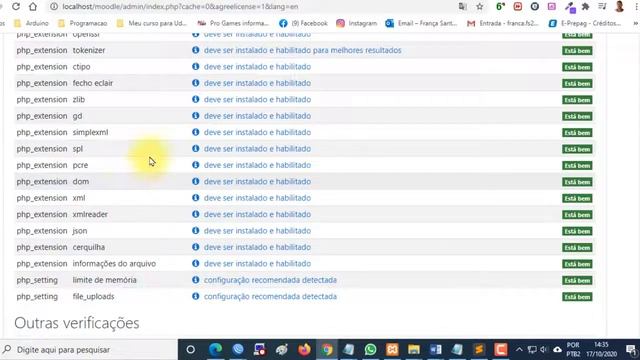Click 'Está bem' badge in the file_uploads row
The width and height of the screenshot is (640, 360).
pyautogui.click(x=577, y=297)
